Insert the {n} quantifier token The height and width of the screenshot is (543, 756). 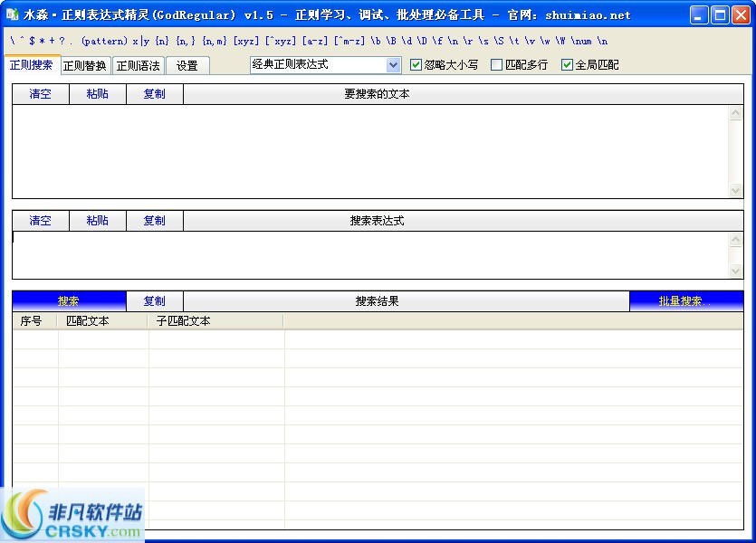click(162, 41)
